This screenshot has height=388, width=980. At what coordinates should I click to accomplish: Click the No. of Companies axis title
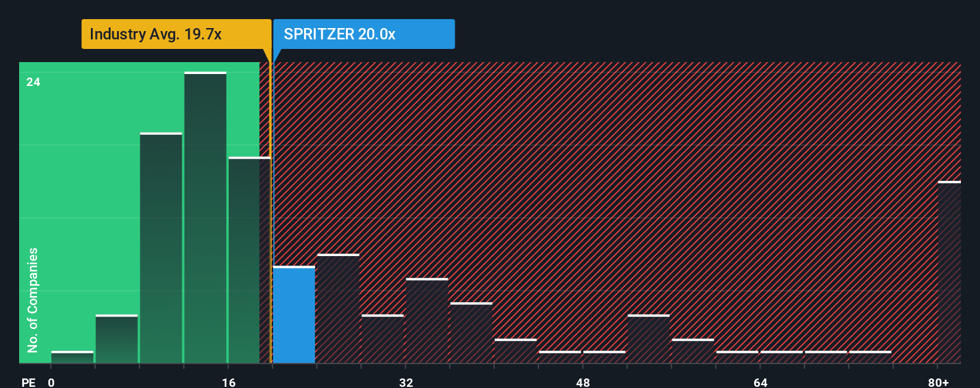[33, 300]
